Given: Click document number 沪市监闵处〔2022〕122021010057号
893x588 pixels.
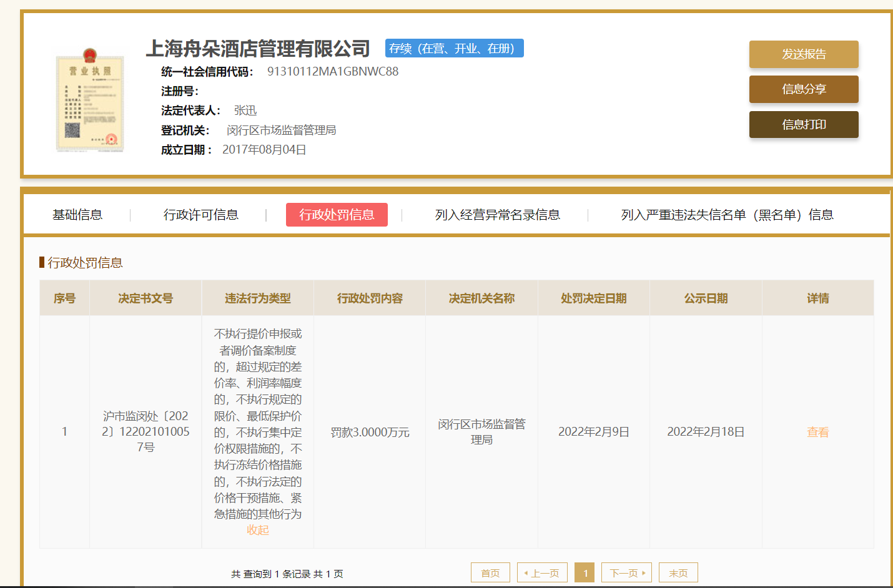Looking at the screenshot, I should 146,431.
